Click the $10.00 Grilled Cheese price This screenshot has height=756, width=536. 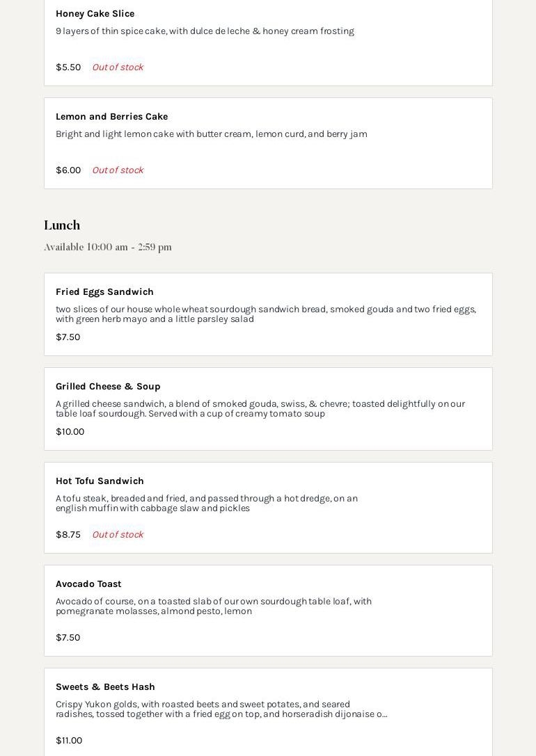click(70, 431)
